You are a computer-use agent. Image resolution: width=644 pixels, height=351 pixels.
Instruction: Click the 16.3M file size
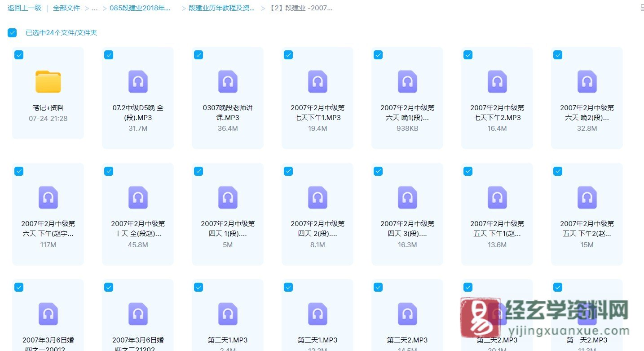pyautogui.click(x=407, y=245)
